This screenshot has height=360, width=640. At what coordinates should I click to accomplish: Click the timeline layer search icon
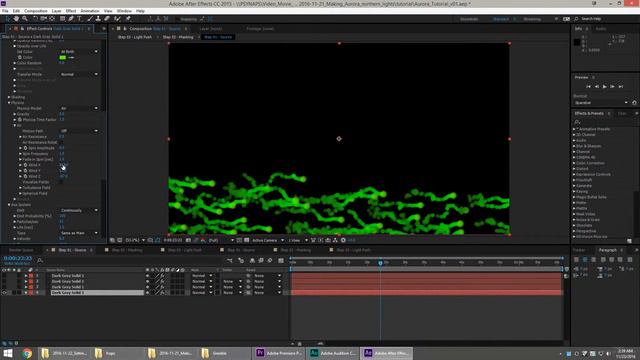pyautogui.click(x=40, y=260)
